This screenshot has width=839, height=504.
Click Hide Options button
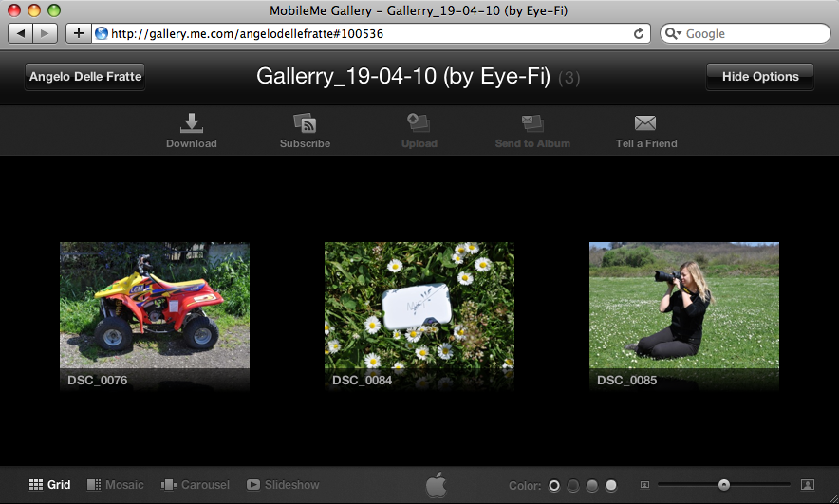pyautogui.click(x=760, y=77)
